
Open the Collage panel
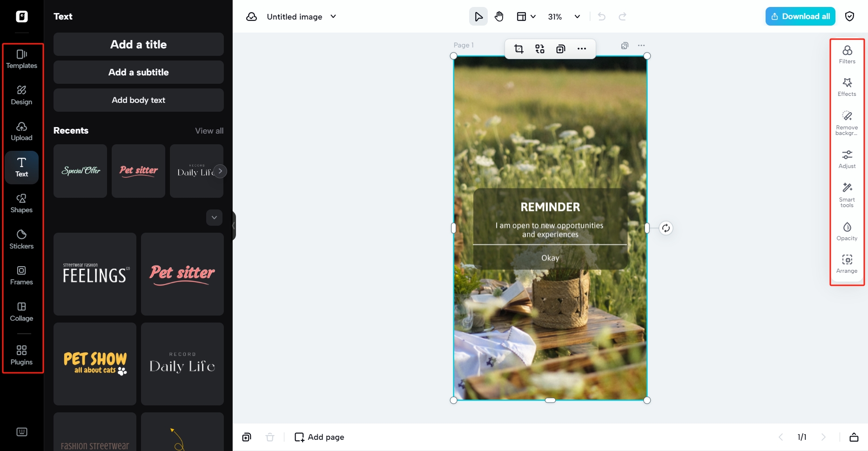coord(21,312)
